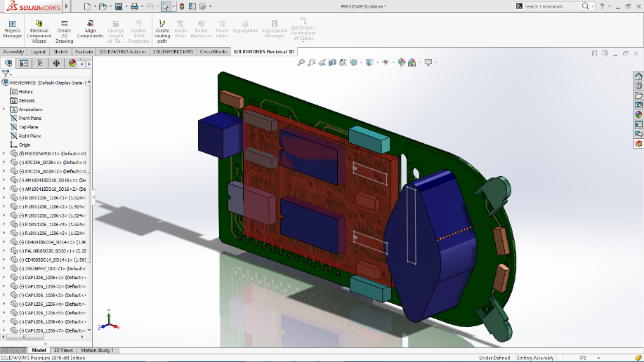This screenshot has width=644, height=362.
Task: Click the Edit Appearance color ball icon
Action: pyautogui.click(x=401, y=62)
